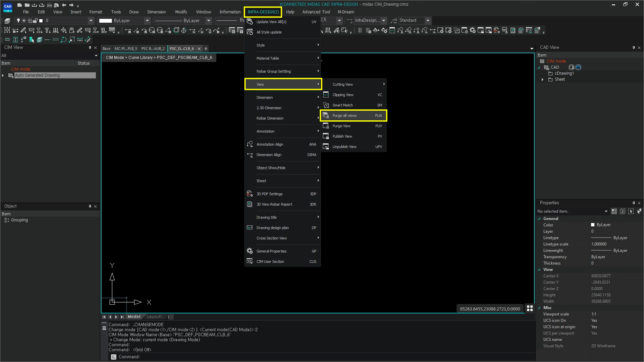Click the New file icon in quick access bar
644x362 pixels.
pyautogui.click(x=20, y=5)
